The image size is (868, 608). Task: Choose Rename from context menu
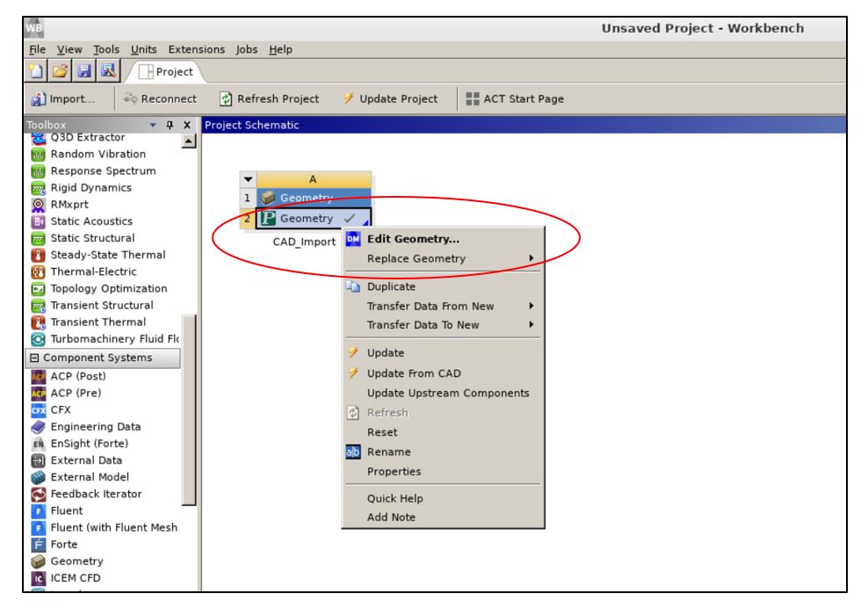(443, 452)
